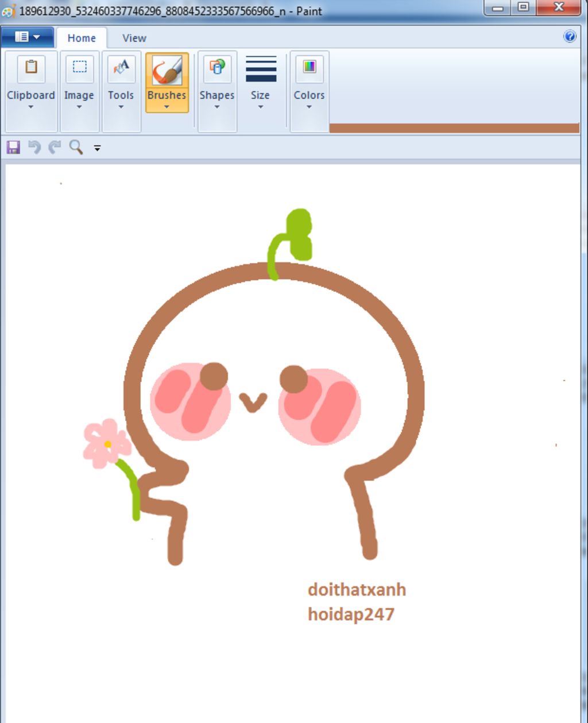The image size is (588, 723).
Task: Expand the Brushes dropdown arrow
Action: (167, 107)
